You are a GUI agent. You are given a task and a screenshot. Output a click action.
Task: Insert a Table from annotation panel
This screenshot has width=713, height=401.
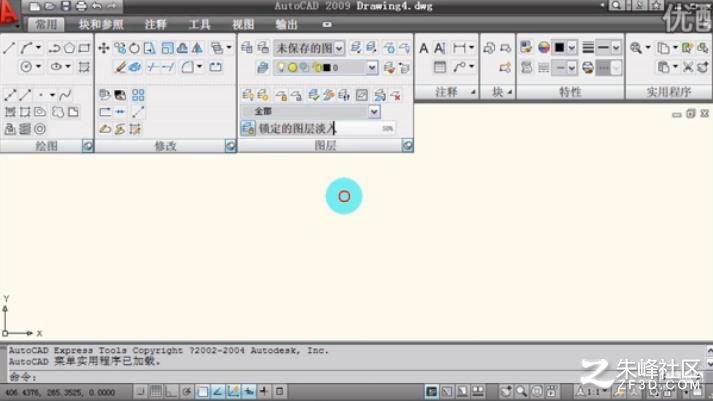440,67
